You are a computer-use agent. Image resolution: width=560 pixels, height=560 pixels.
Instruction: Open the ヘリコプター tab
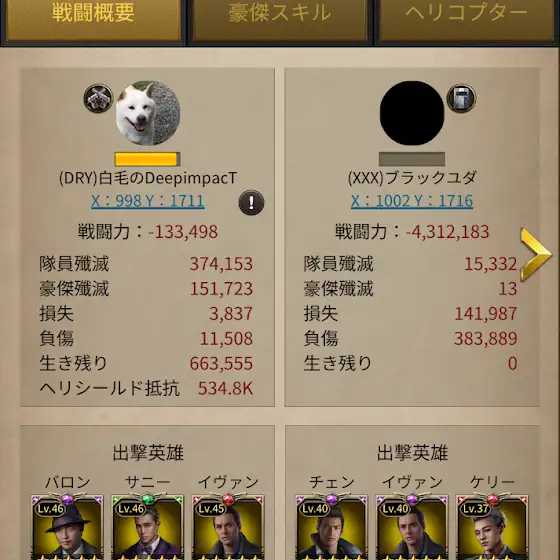coord(466,20)
